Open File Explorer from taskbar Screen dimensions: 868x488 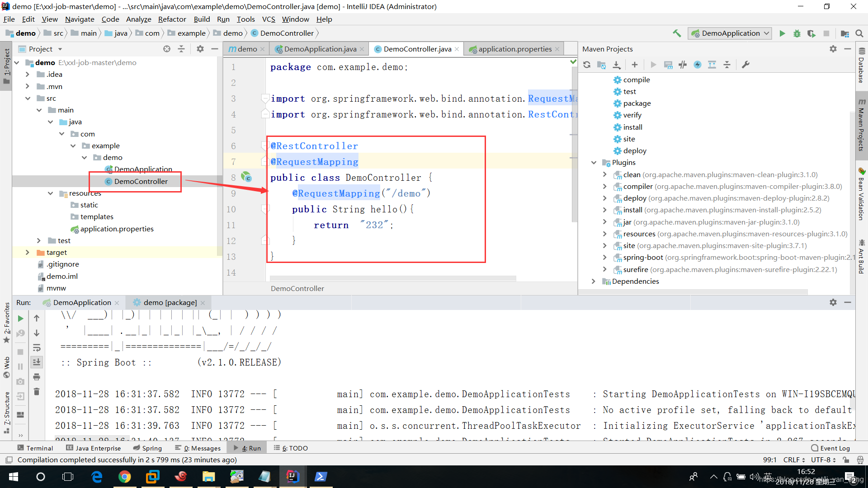point(208,477)
